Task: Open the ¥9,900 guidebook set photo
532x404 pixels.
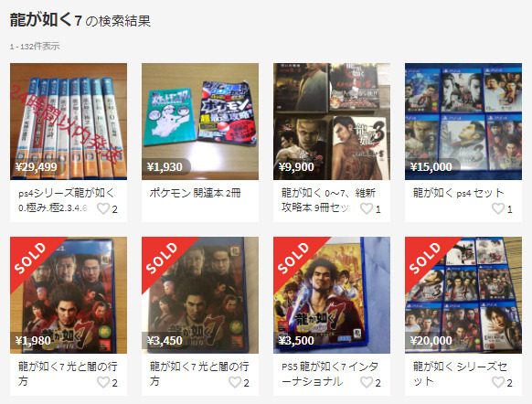Action: tap(332, 122)
